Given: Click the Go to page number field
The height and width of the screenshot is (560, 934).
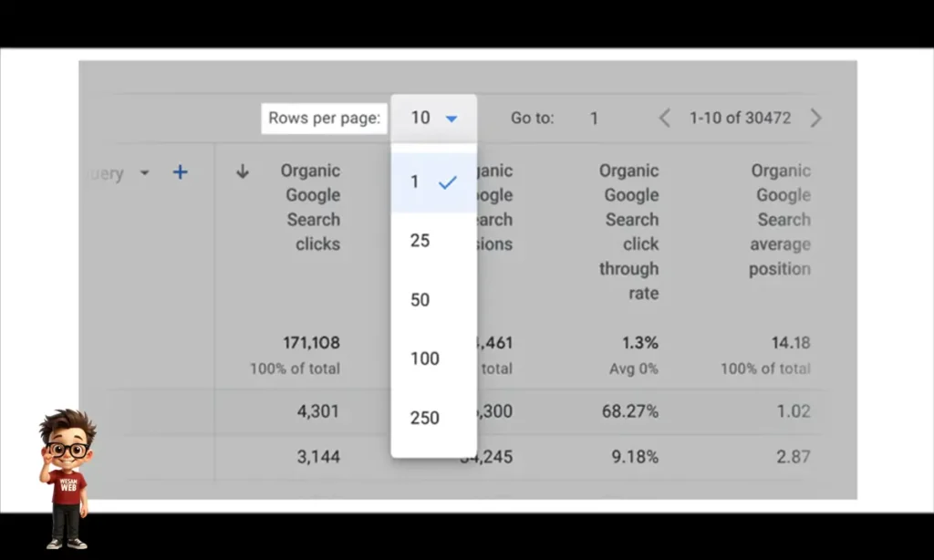Looking at the screenshot, I should pyautogui.click(x=594, y=118).
